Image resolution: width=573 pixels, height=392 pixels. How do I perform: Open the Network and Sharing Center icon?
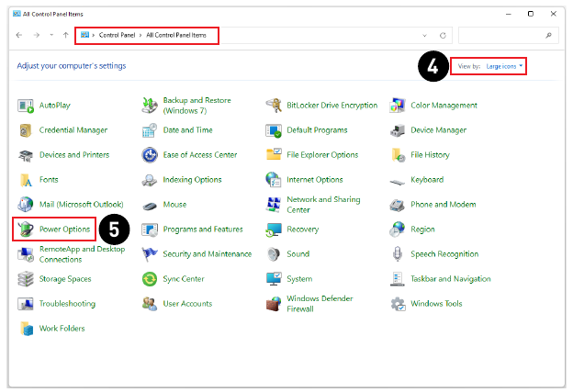pos(274,205)
